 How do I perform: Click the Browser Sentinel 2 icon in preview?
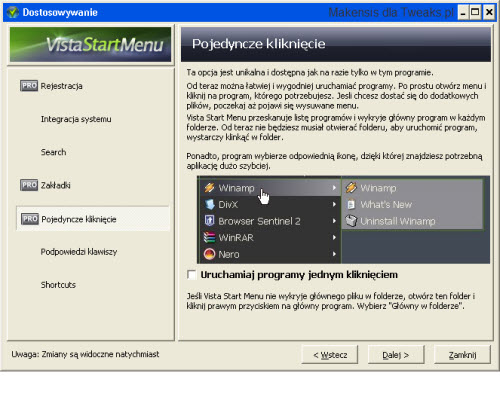click(x=209, y=221)
